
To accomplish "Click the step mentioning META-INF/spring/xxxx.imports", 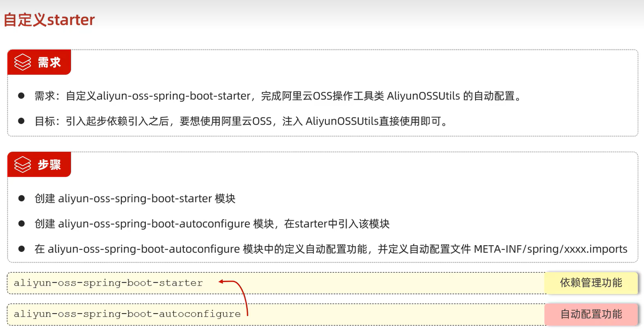I will click(331, 249).
